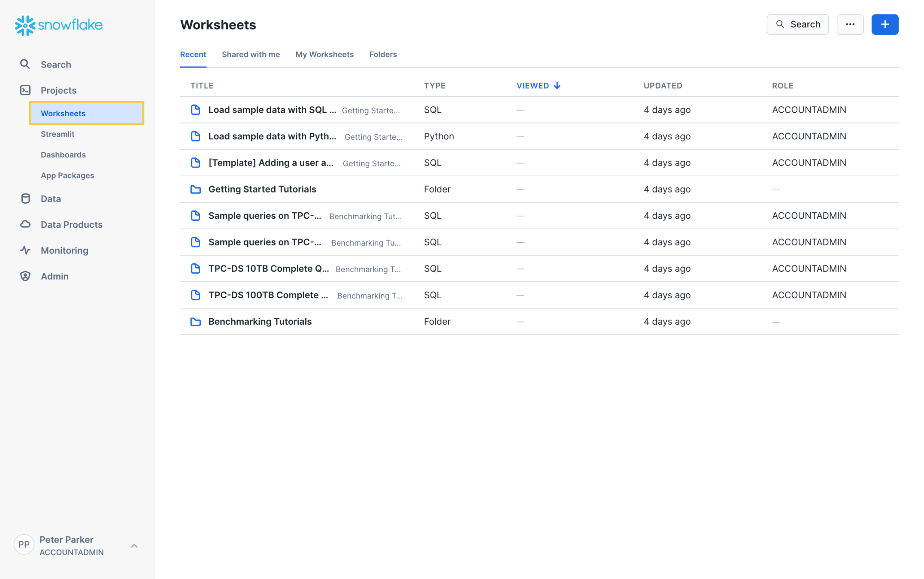This screenshot has width=924, height=579.
Task: Click the Benchmarking Tutorials folder icon
Action: pos(196,322)
